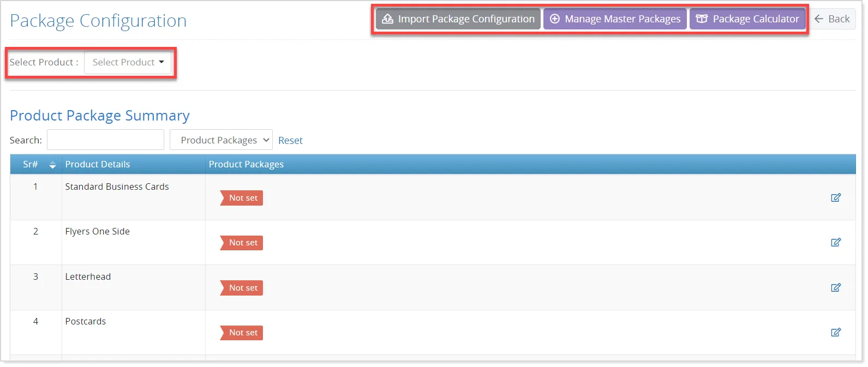Viewport: 868px width, 367px height.
Task: Select the Standard Business Cards product name
Action: 117,186
